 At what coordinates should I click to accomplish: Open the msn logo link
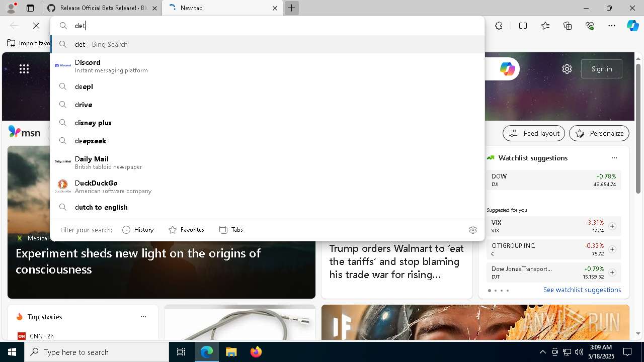click(24, 132)
